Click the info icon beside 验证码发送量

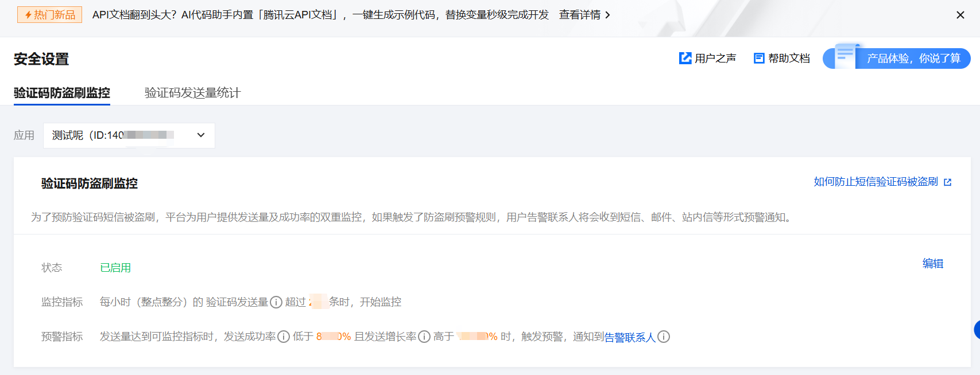[276, 302]
